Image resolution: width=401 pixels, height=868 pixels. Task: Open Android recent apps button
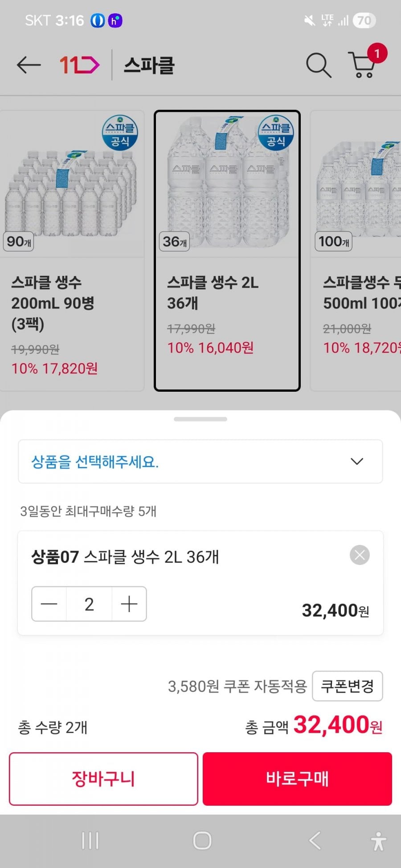[x=90, y=841]
